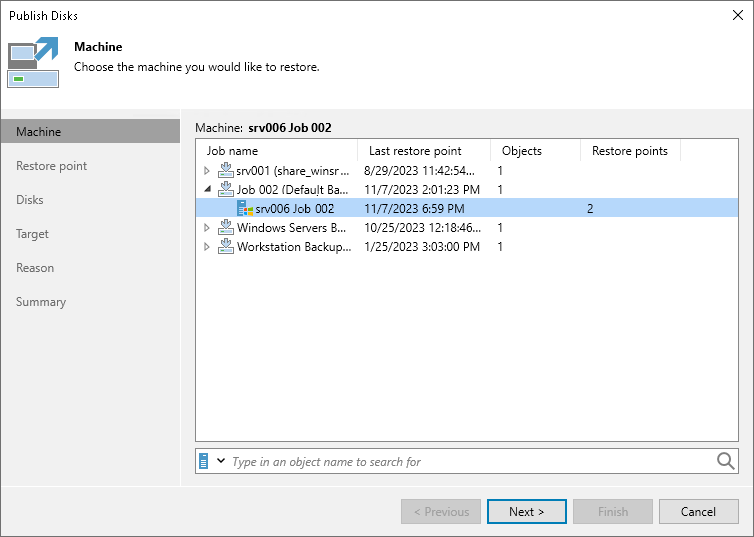Go to the Target wizard step
This screenshot has height=537, width=754.
point(32,234)
